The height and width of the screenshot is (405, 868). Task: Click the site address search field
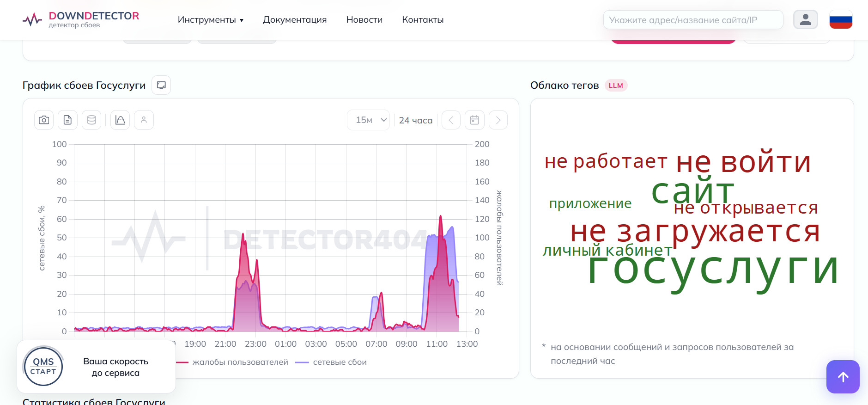click(x=693, y=20)
